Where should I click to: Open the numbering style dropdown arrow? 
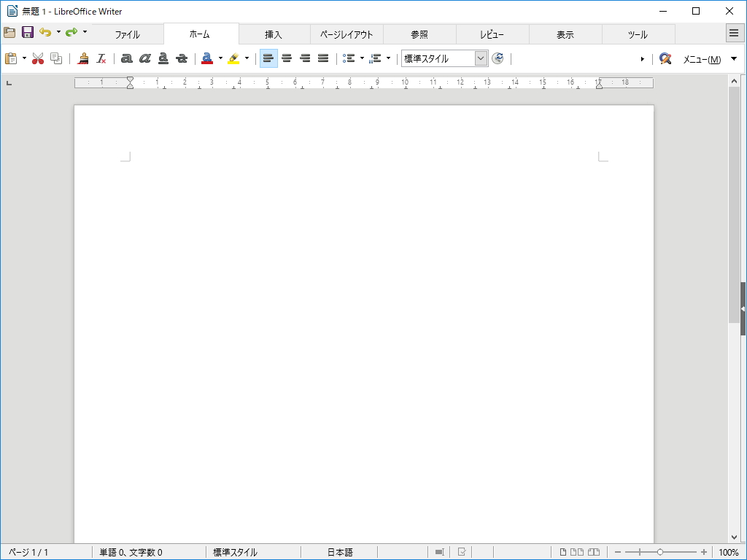click(389, 58)
